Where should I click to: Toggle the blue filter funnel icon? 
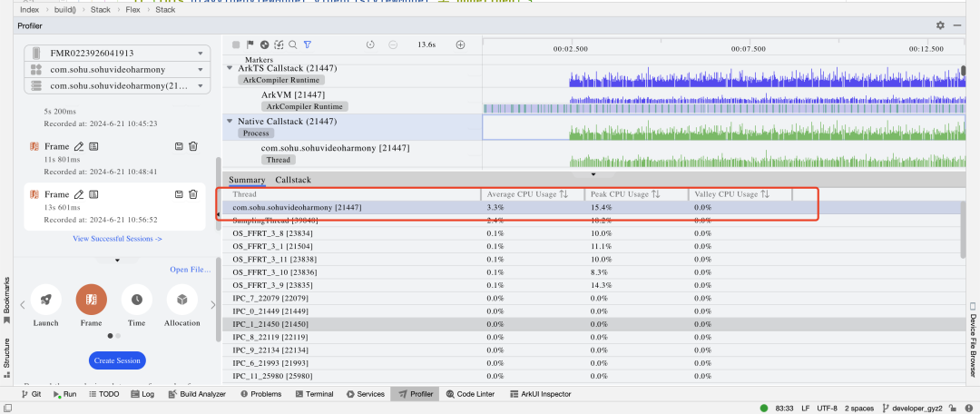click(x=307, y=44)
